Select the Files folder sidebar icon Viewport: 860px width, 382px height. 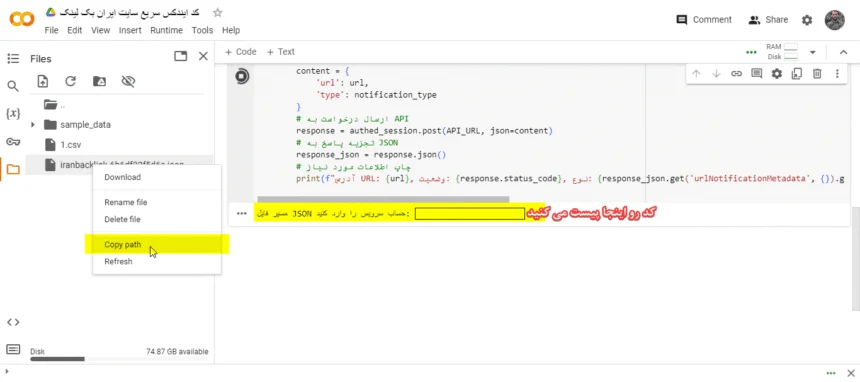point(13,170)
